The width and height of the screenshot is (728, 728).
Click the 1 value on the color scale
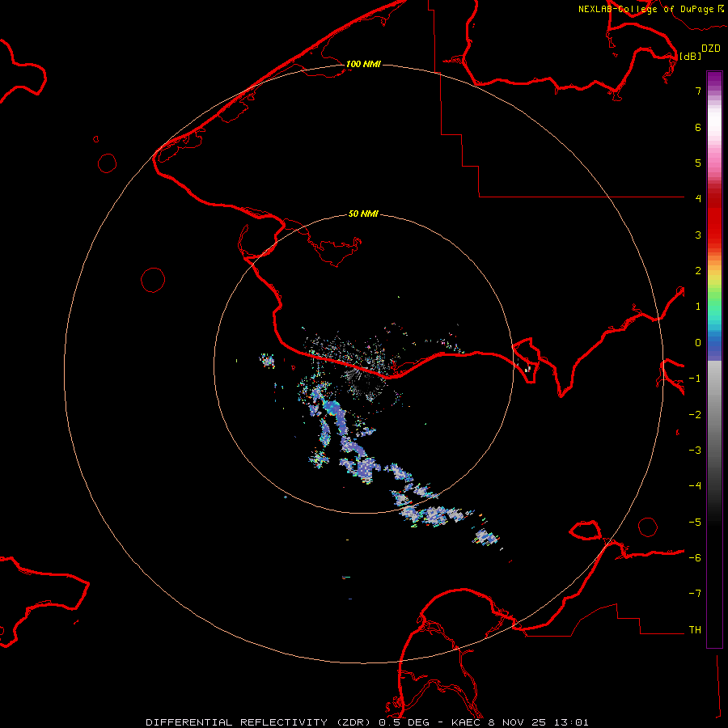coord(698,307)
